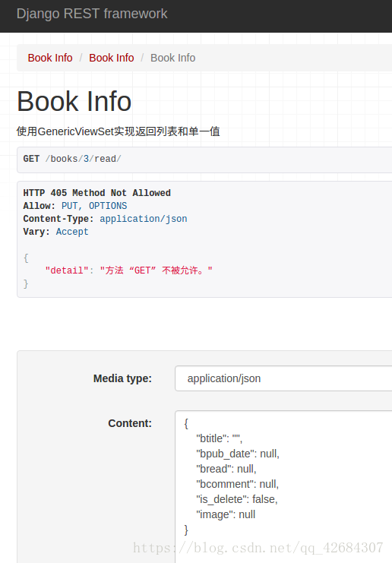Click the Content label

click(x=130, y=423)
